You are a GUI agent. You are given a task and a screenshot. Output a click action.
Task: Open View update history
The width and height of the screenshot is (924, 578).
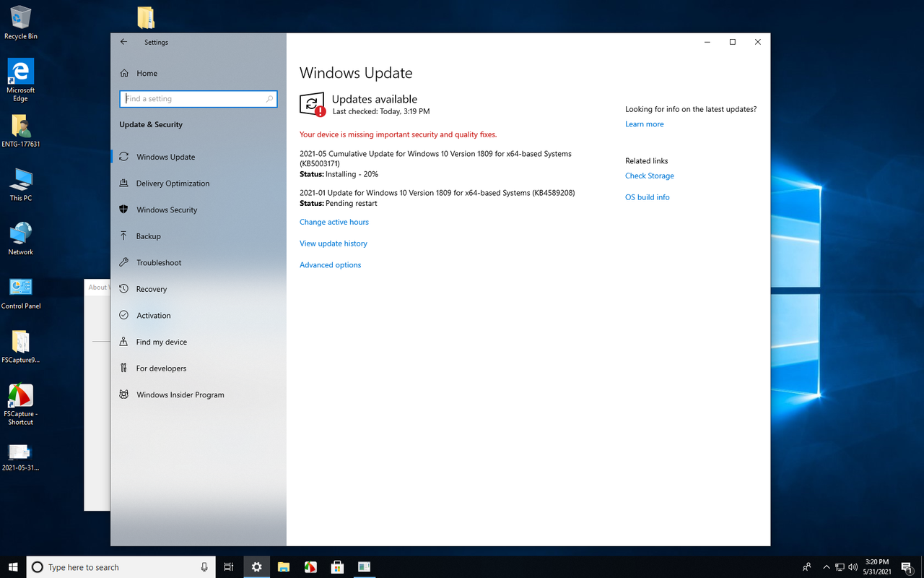click(334, 243)
